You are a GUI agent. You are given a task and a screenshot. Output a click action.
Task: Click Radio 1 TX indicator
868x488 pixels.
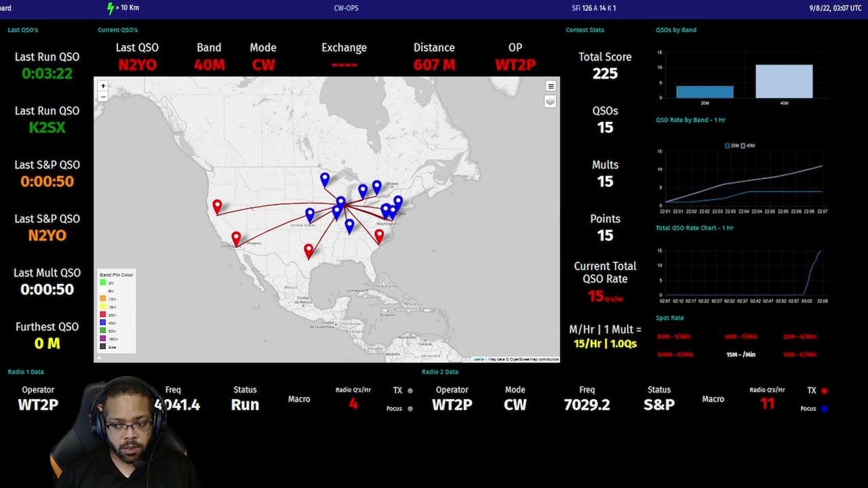pyautogui.click(x=410, y=391)
